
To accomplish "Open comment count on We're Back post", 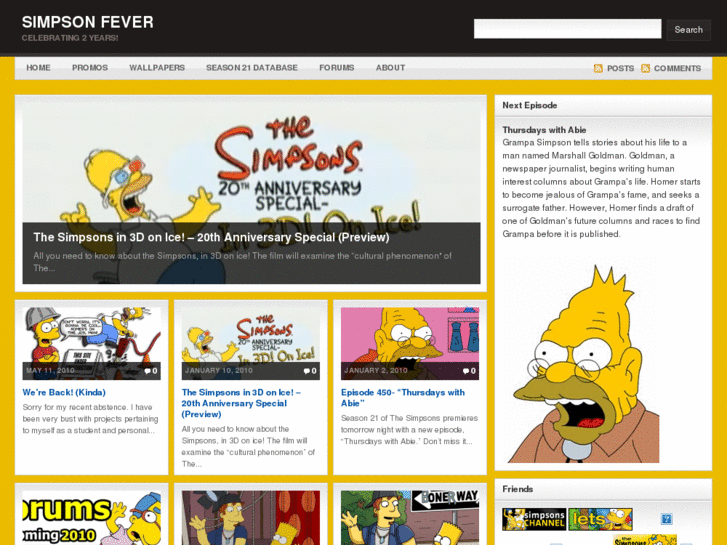I will (x=151, y=371).
